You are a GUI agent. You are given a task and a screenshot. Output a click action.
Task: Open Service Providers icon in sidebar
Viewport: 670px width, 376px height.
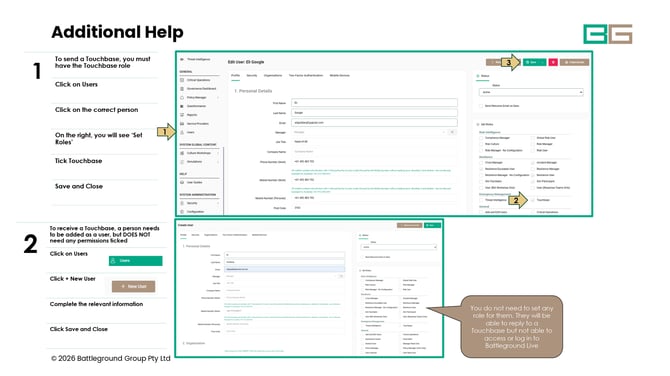coord(182,123)
